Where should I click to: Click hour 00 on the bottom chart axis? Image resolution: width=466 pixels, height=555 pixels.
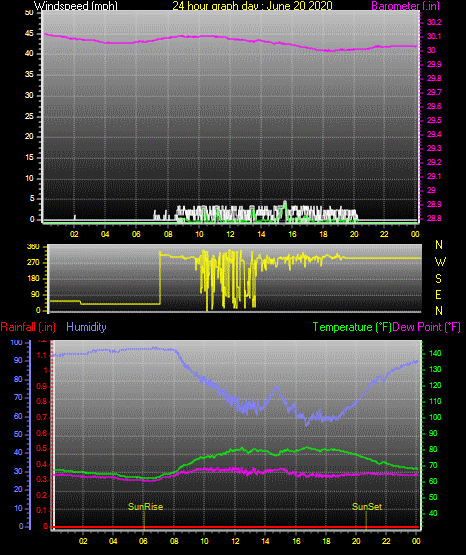(x=416, y=541)
